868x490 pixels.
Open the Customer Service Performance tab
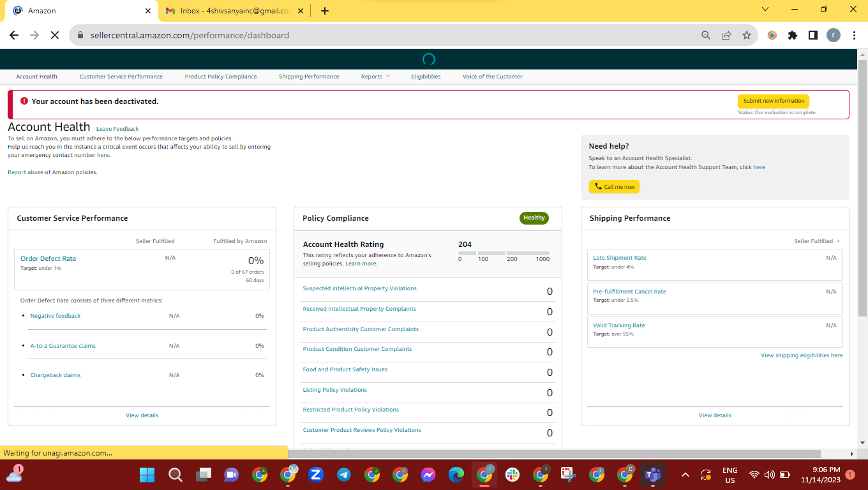click(121, 77)
